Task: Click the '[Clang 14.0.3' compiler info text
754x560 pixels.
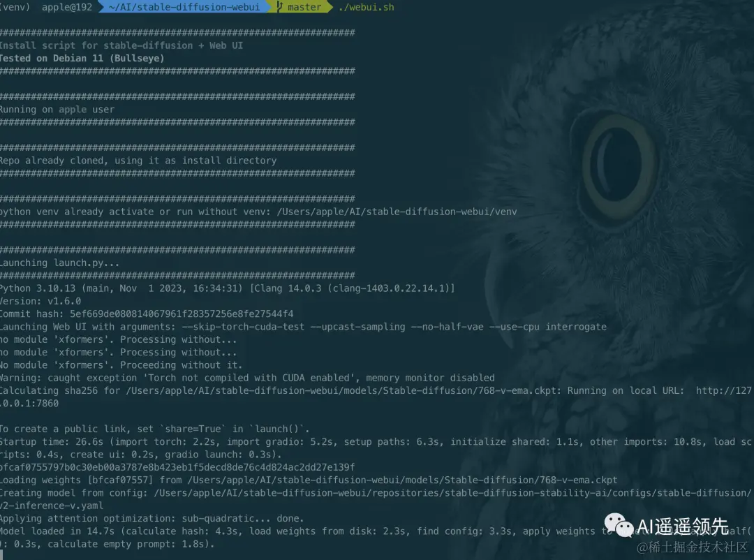Action: [x=352, y=288]
